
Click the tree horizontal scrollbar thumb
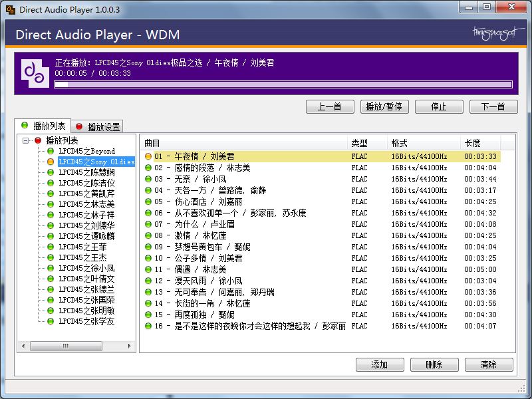point(66,346)
